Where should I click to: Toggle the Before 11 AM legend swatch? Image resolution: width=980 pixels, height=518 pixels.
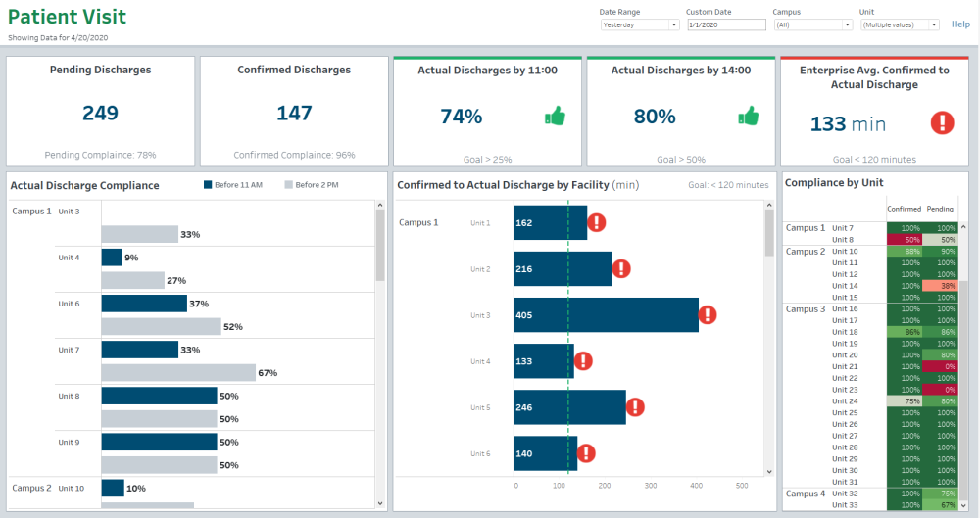pyautogui.click(x=208, y=185)
